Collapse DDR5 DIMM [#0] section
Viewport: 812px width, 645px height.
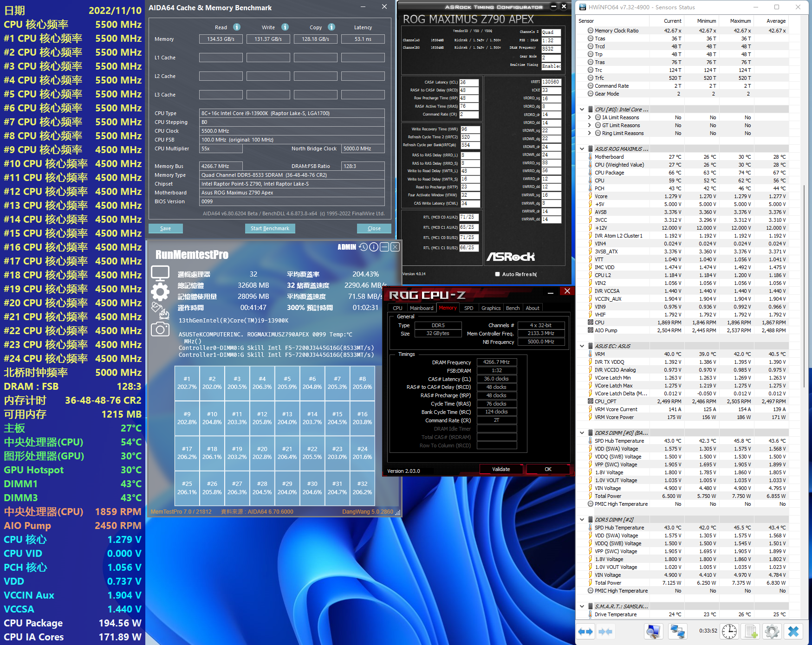click(x=582, y=433)
